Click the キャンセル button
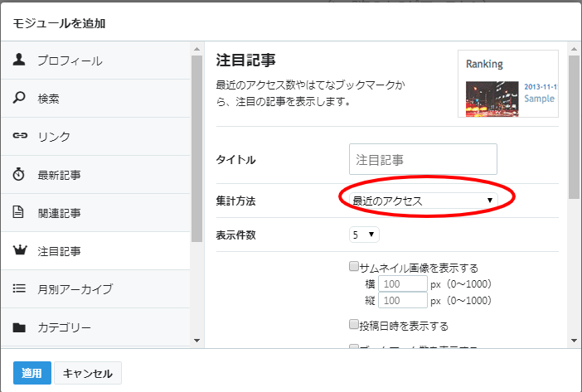The width and height of the screenshot is (582, 392). (88, 373)
